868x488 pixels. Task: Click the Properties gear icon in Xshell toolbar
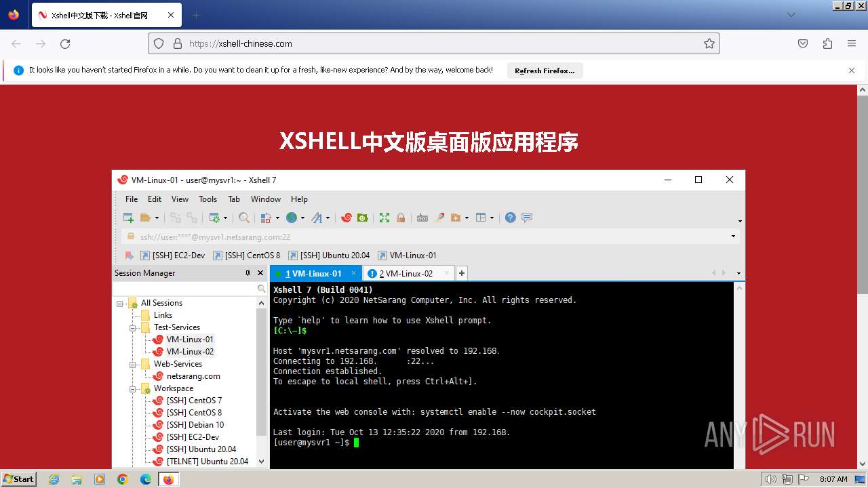click(x=214, y=218)
